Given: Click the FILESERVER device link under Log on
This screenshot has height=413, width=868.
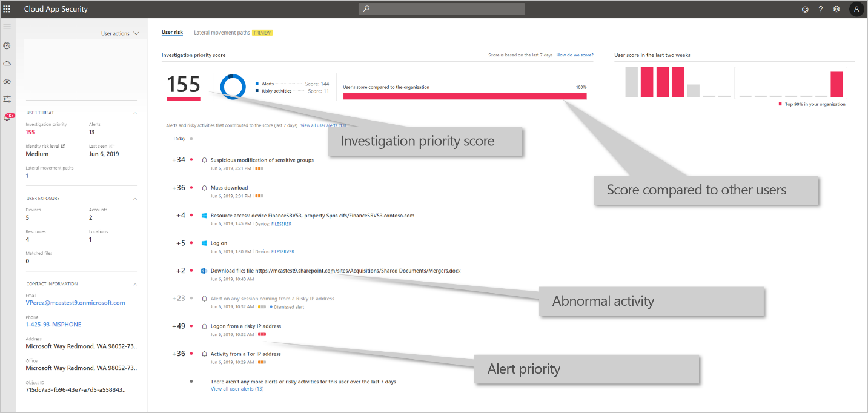Looking at the screenshot, I should (x=283, y=252).
